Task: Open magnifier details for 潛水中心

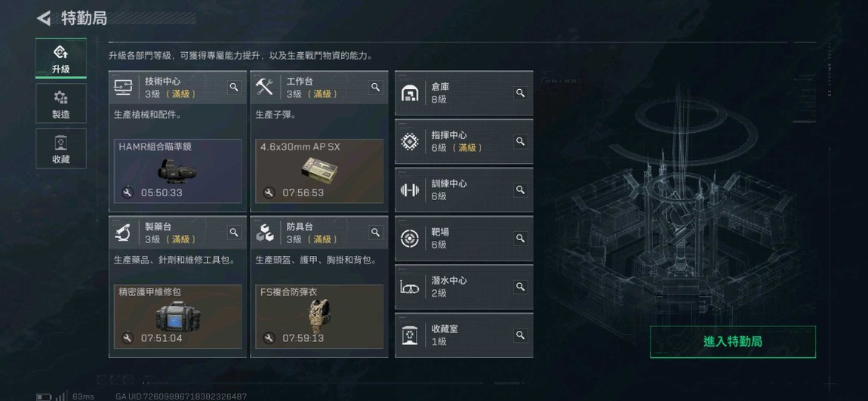Action: (x=520, y=286)
